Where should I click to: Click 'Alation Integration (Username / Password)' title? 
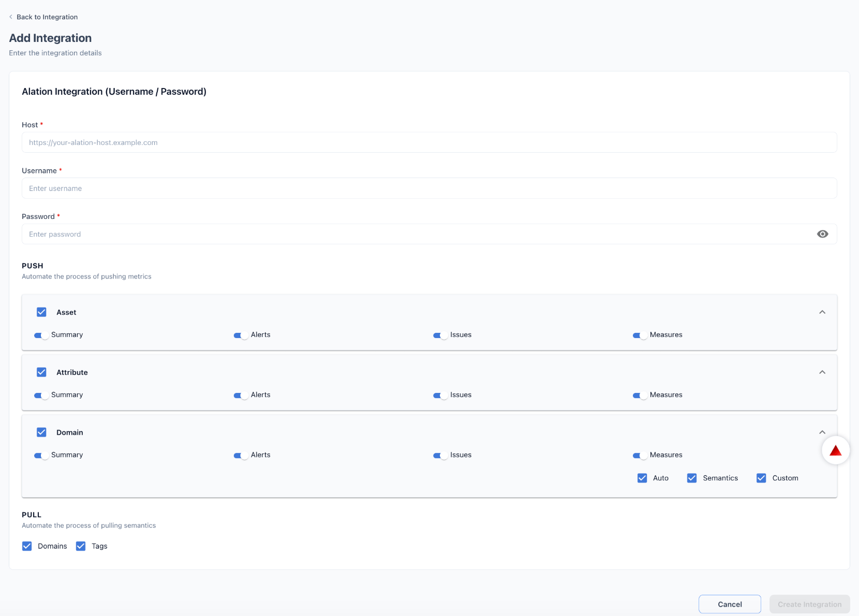114,92
